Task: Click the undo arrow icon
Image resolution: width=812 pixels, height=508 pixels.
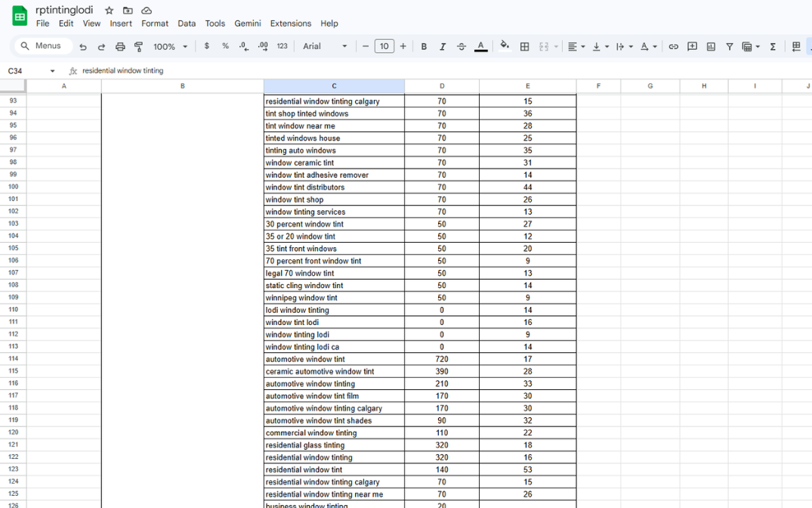Action: point(83,47)
